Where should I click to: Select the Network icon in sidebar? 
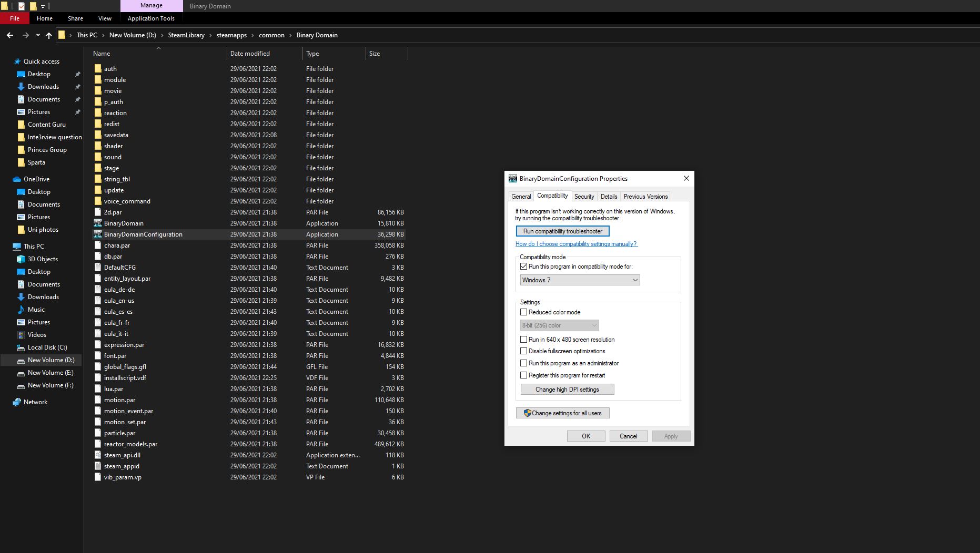click(17, 402)
